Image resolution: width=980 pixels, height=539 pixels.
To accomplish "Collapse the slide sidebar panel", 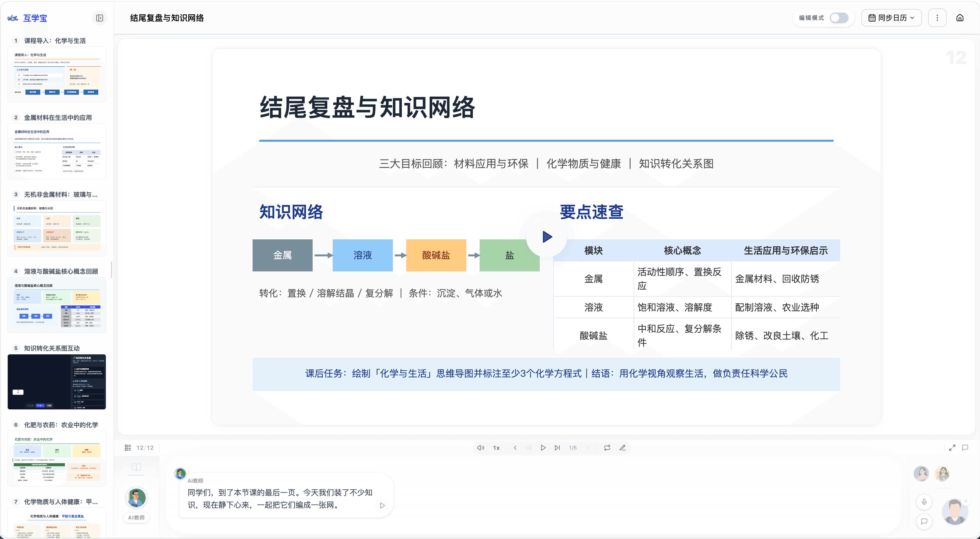I will (x=100, y=18).
